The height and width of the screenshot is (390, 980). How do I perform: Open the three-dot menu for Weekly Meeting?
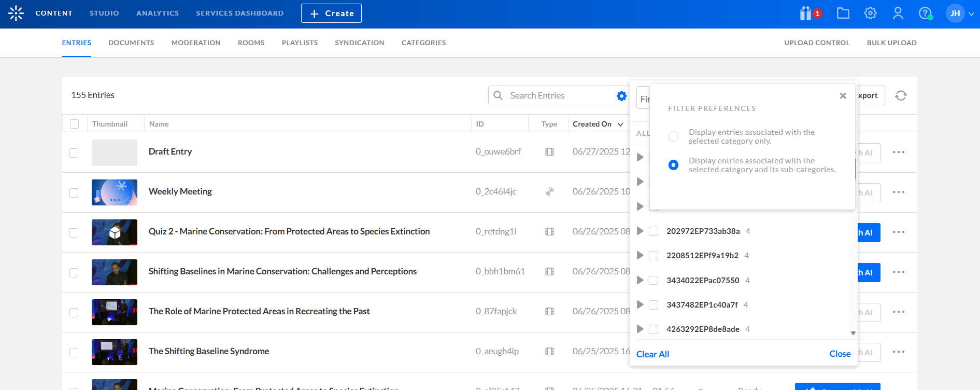[899, 192]
